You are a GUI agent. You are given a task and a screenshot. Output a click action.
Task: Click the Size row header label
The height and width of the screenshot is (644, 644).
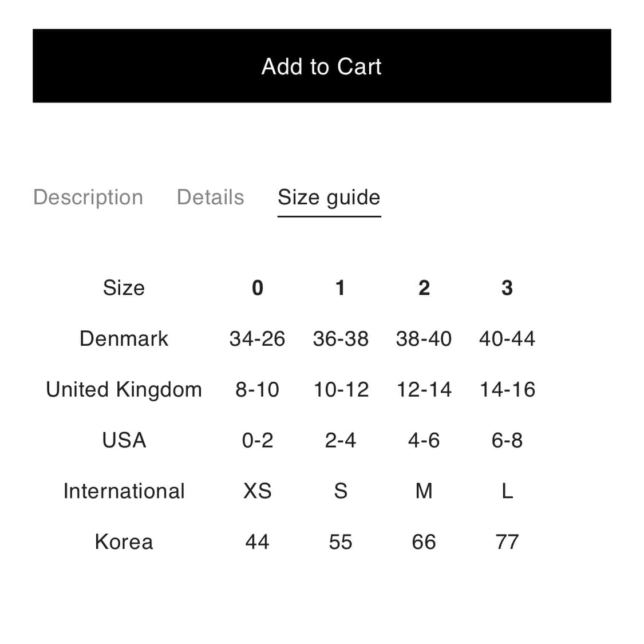(124, 287)
